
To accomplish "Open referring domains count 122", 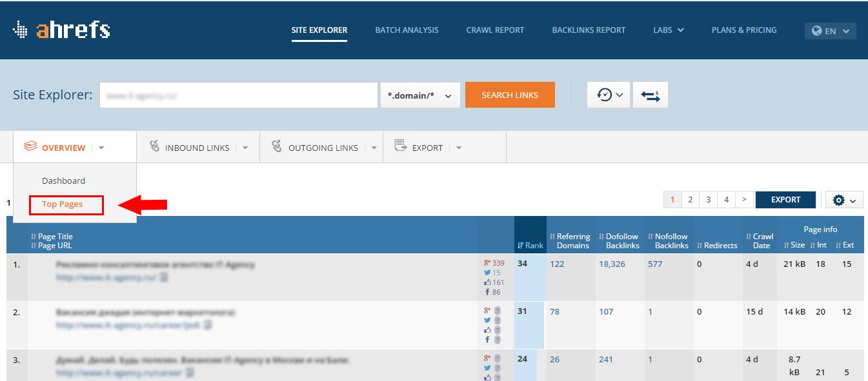I will tap(557, 264).
